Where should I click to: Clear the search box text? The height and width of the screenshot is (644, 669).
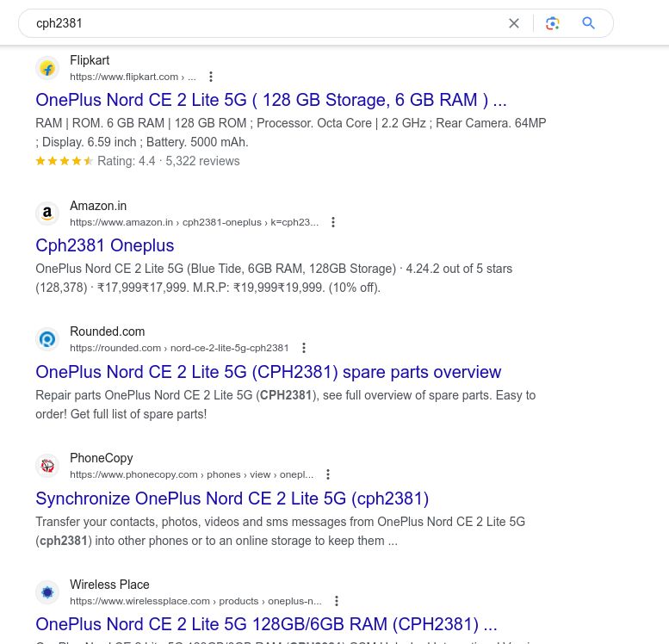pyautogui.click(x=514, y=23)
